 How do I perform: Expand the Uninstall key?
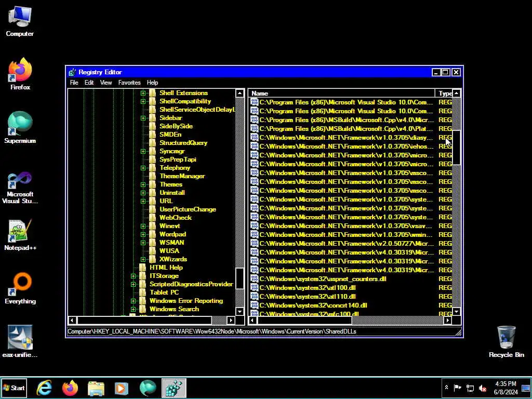click(143, 193)
